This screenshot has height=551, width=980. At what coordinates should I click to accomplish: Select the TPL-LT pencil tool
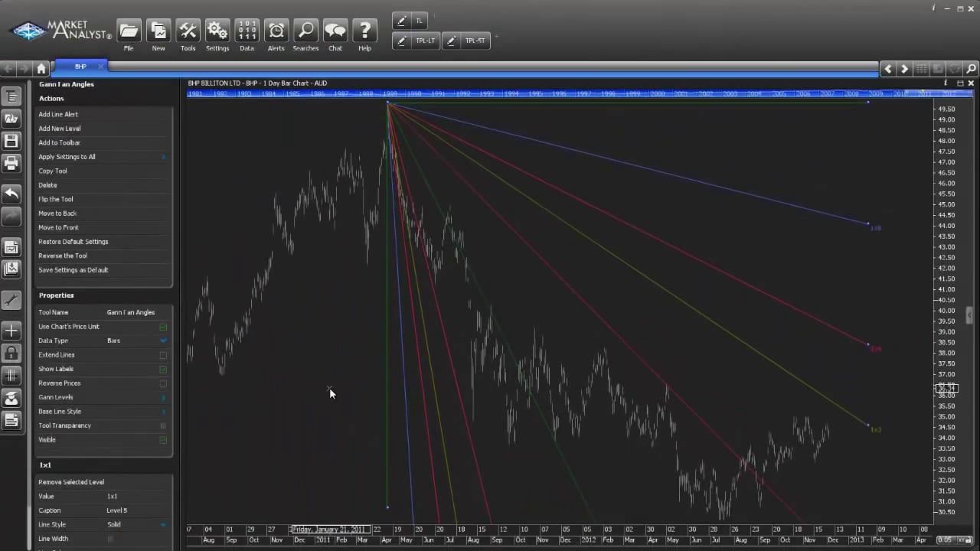(416, 41)
